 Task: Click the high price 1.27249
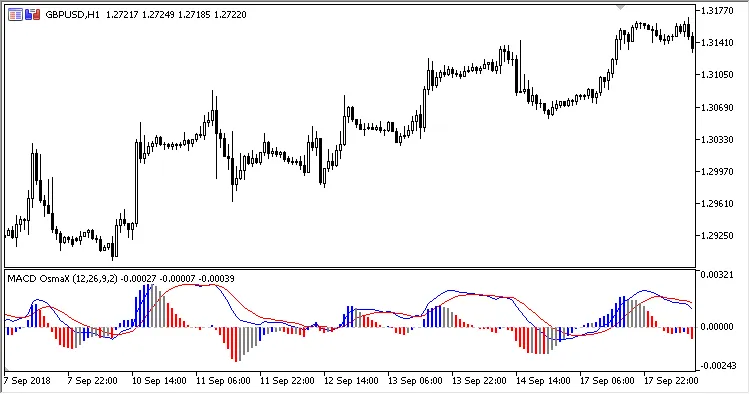[158, 15]
